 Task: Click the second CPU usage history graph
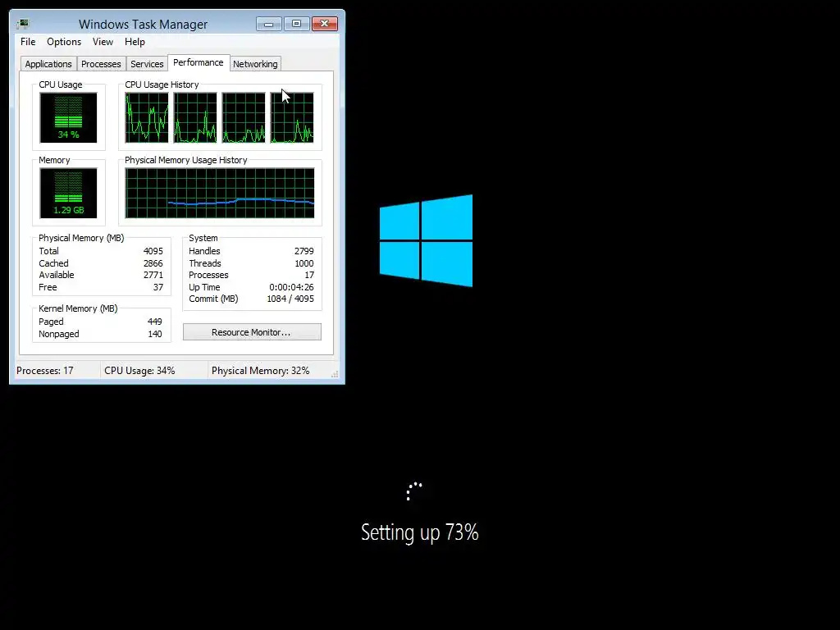pyautogui.click(x=195, y=117)
